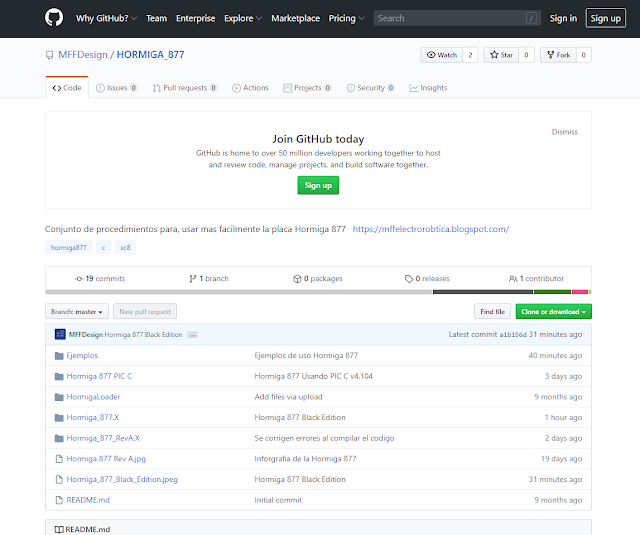View the 19 commits history
Viewport: 640px width, 535px height.
pos(100,279)
